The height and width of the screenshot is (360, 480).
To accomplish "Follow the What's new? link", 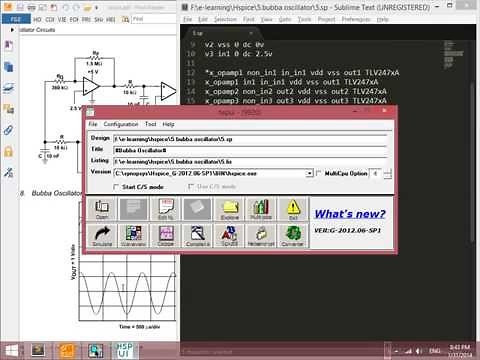I will (x=350, y=214).
